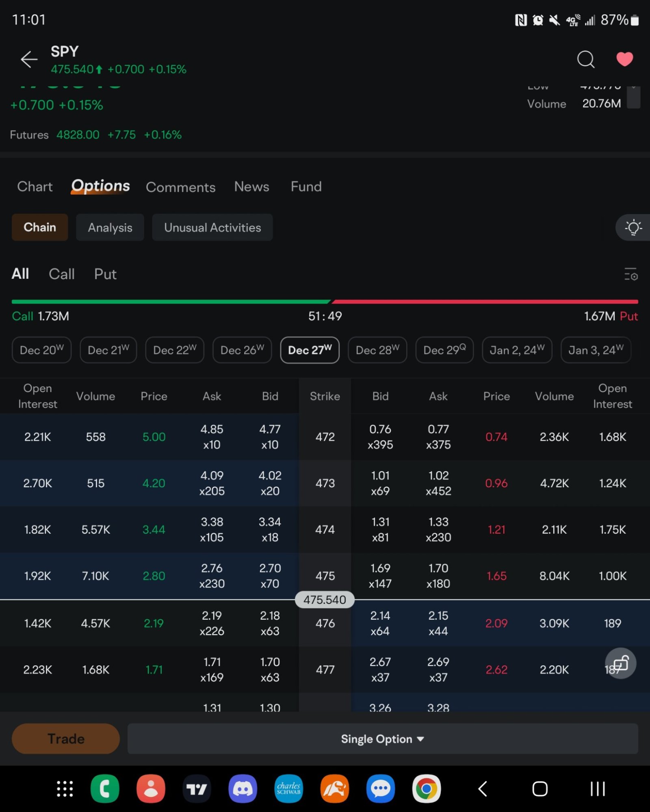Tap call price 5.00 at 472 strike
This screenshot has height=812, width=650.
tap(154, 437)
